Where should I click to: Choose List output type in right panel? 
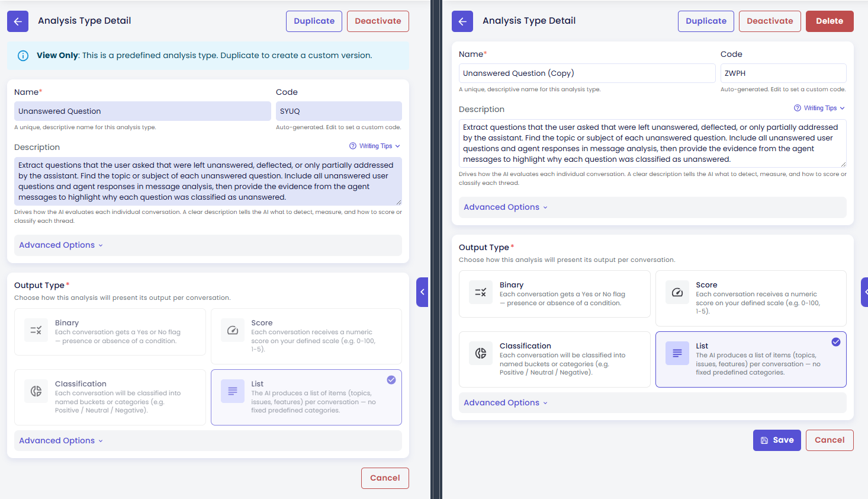[751, 359]
